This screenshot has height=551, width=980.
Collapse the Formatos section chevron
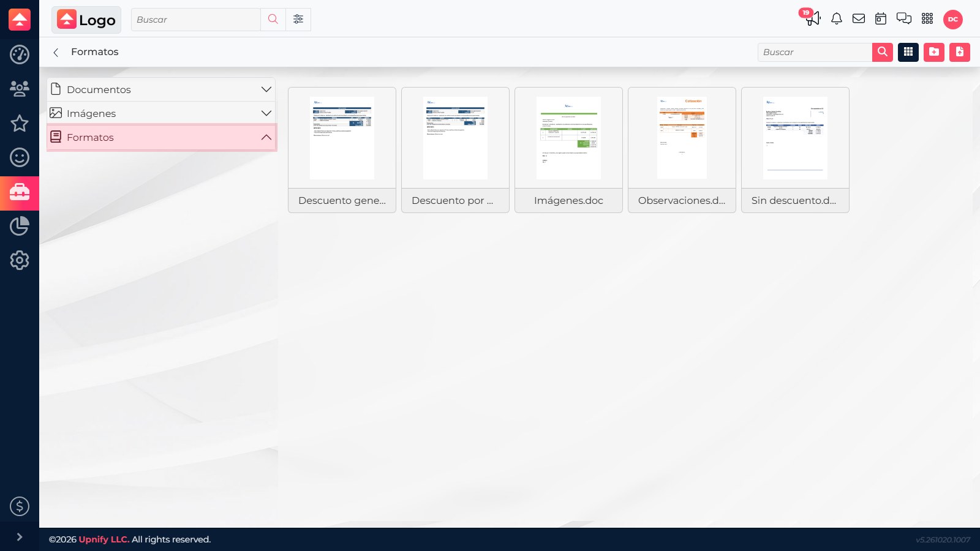click(x=266, y=137)
